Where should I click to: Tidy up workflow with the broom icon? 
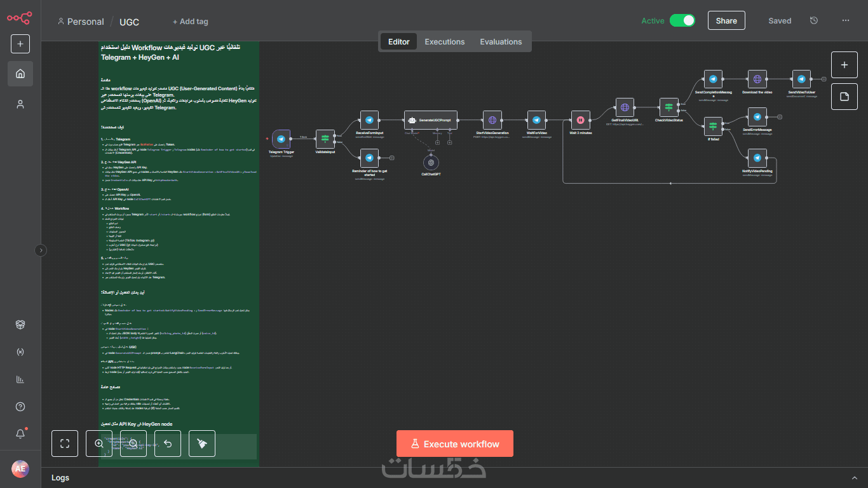pos(202,444)
